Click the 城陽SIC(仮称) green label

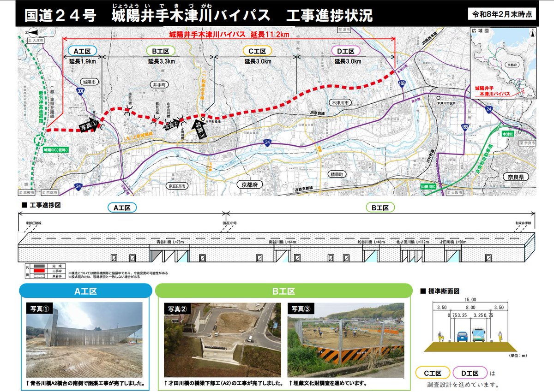click(x=55, y=150)
